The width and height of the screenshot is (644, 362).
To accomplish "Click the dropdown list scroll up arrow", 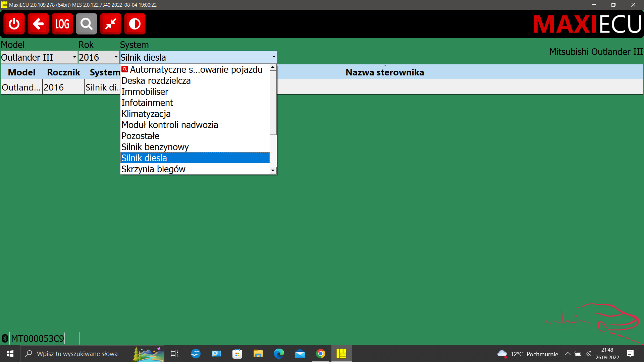I will point(273,67).
